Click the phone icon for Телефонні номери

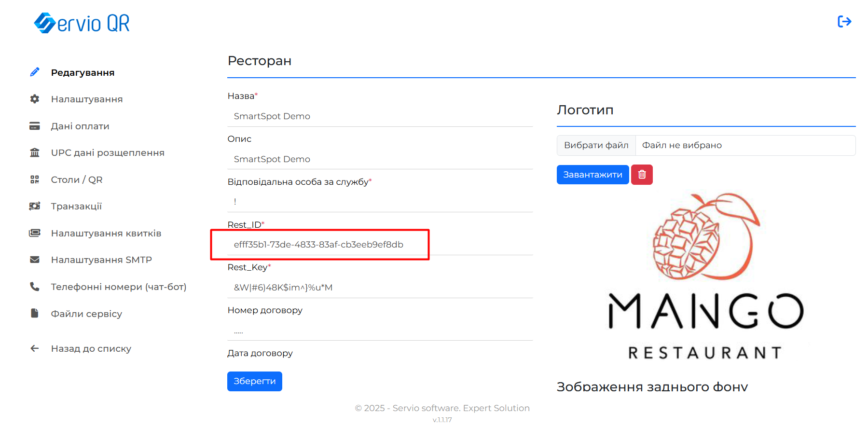point(35,287)
